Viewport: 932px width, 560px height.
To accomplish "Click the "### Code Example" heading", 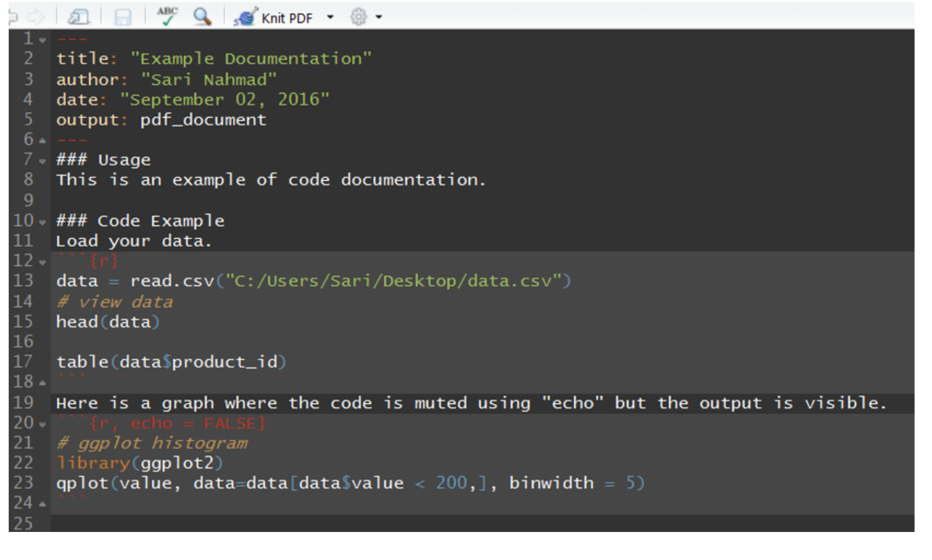I will pyautogui.click(x=140, y=221).
